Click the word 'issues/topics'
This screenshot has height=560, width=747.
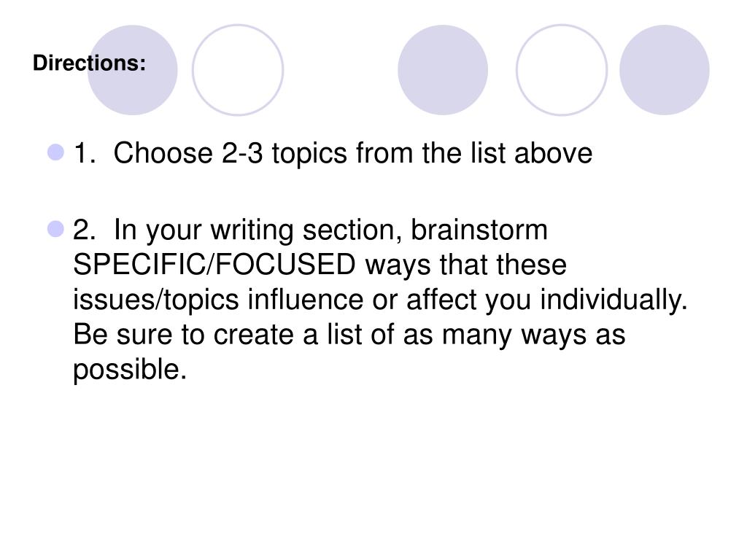(156, 301)
